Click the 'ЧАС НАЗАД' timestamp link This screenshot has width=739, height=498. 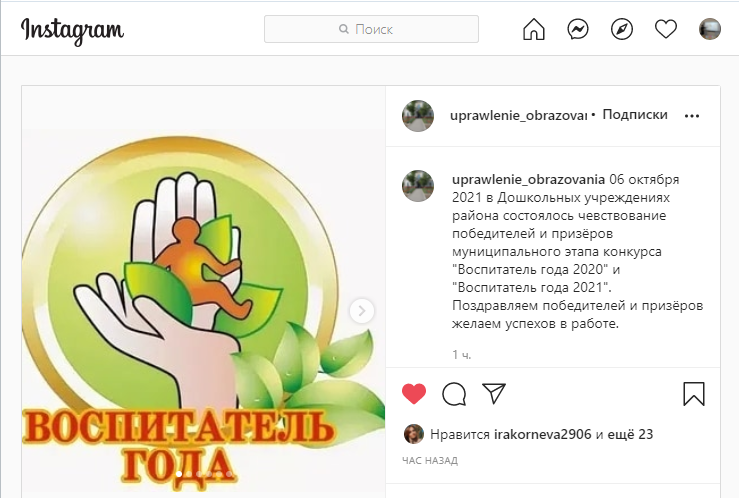pos(430,461)
